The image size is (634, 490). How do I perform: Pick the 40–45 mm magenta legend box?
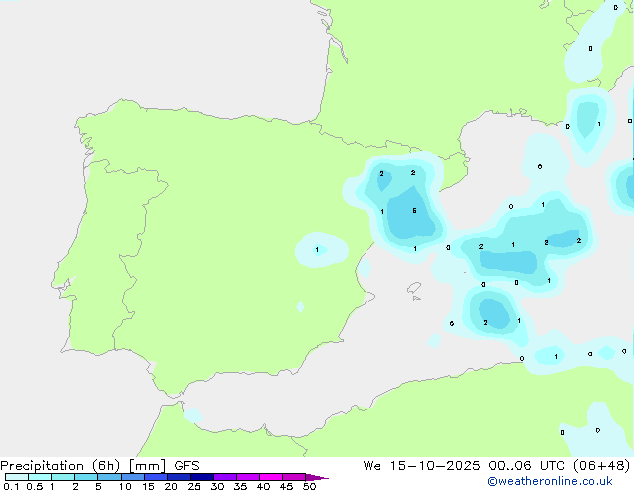[x=271, y=477]
